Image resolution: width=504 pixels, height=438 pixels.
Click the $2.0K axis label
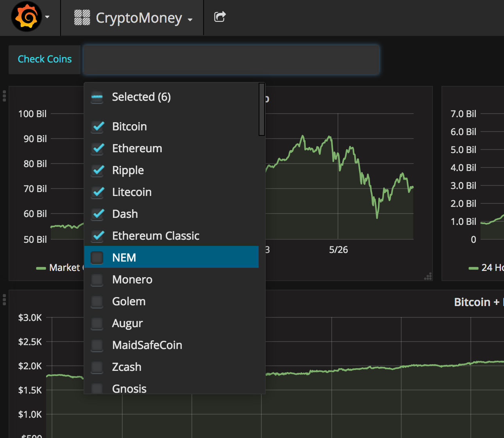coord(30,366)
